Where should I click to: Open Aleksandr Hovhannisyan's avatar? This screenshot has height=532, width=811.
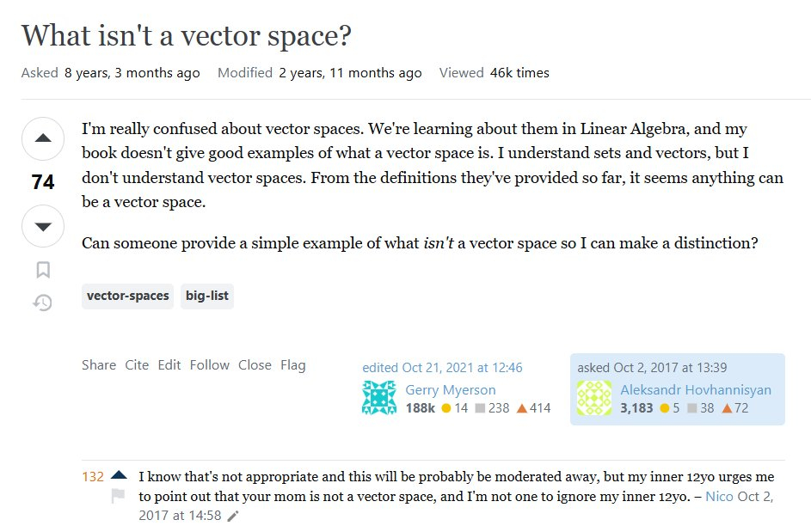pos(594,398)
